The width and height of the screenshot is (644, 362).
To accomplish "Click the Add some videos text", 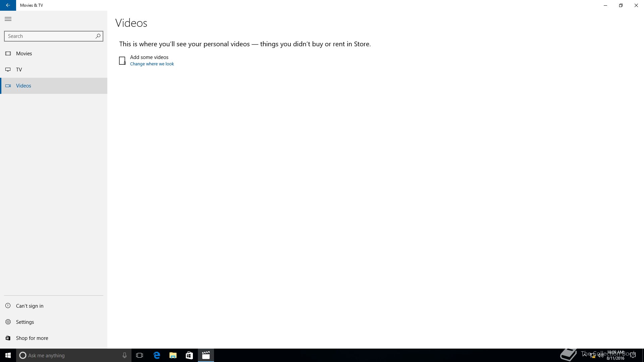I will (149, 57).
